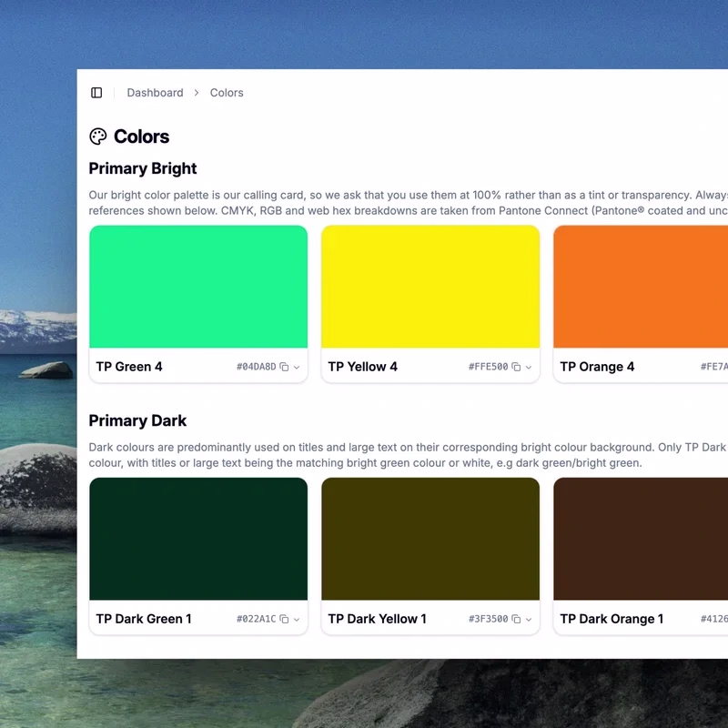Click the #FFE500 hex value

(x=489, y=367)
